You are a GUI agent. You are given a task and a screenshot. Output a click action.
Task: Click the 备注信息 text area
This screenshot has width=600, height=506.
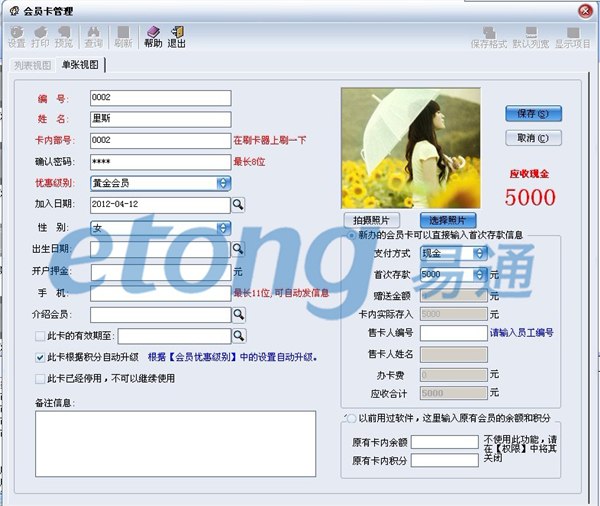[176, 444]
